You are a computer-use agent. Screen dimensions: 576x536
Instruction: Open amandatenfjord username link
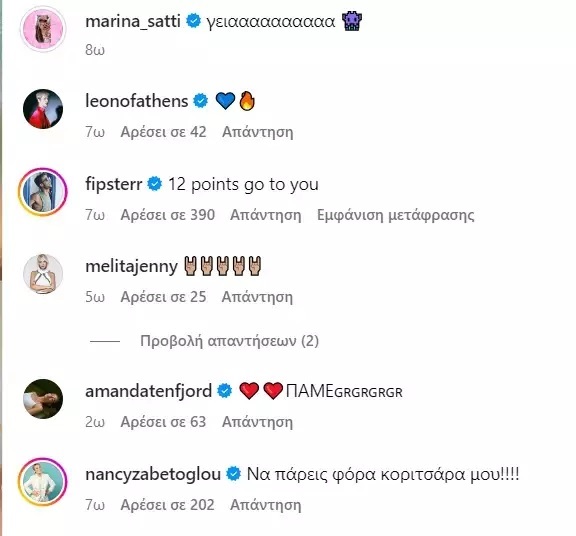pyautogui.click(x=148, y=391)
